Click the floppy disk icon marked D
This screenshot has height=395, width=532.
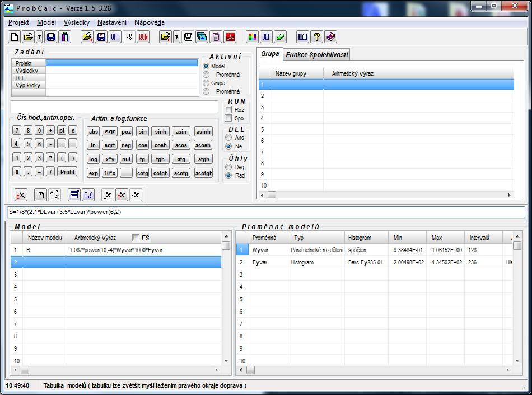click(101, 36)
